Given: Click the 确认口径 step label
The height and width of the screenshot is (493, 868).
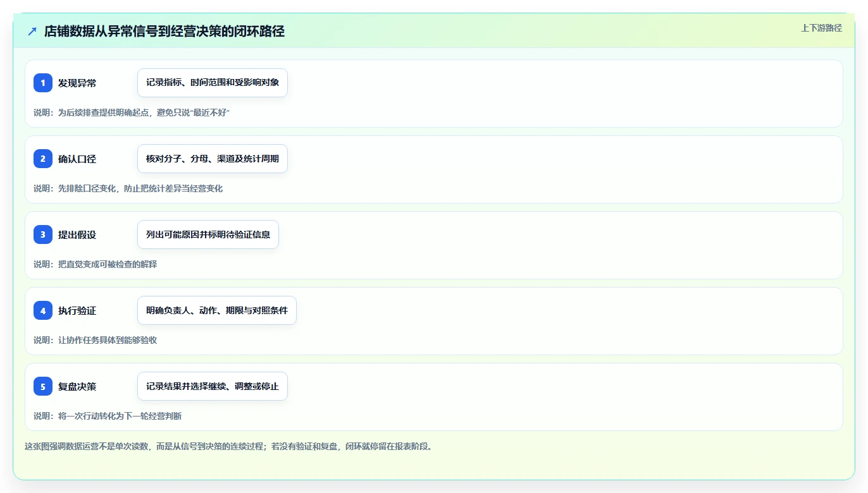Looking at the screenshot, I should [x=77, y=159].
